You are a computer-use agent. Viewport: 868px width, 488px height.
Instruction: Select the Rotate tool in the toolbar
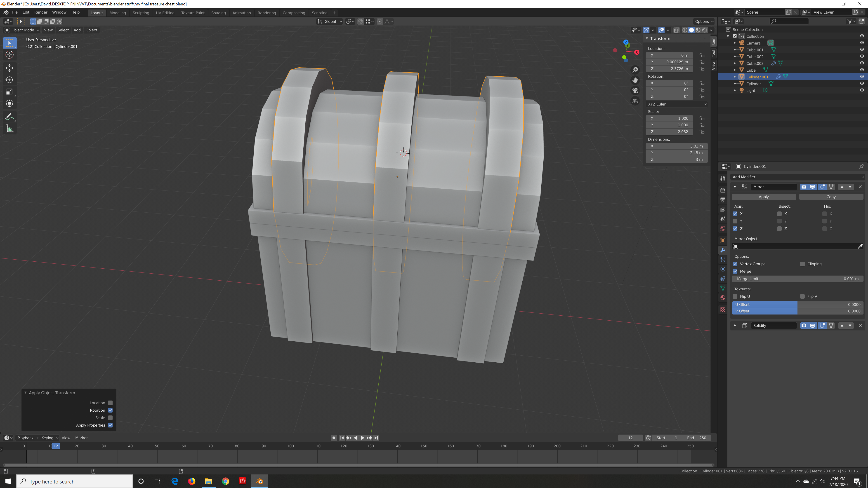[9, 80]
